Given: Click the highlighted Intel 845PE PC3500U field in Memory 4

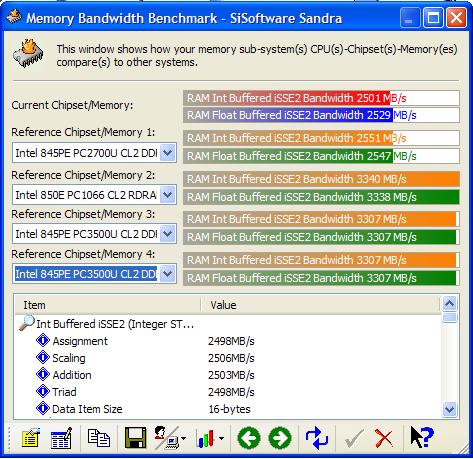Looking at the screenshot, I should pyautogui.click(x=86, y=274).
